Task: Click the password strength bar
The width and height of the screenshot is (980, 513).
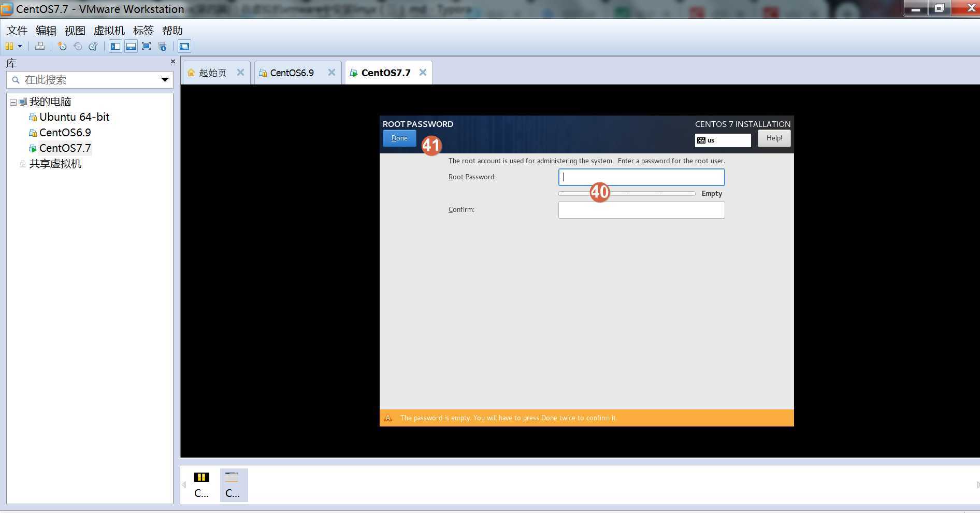Action: tap(627, 193)
